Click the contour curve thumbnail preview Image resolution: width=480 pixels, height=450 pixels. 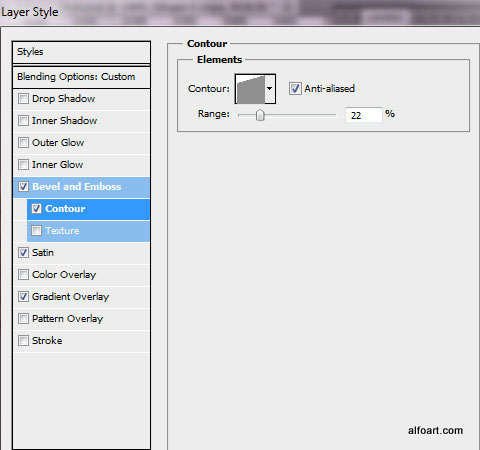(x=250, y=89)
